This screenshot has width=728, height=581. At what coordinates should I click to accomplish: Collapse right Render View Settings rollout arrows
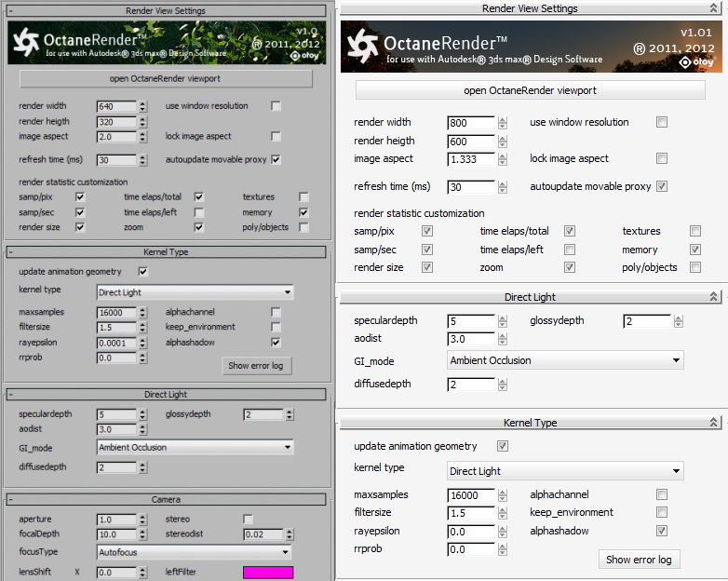714,7
